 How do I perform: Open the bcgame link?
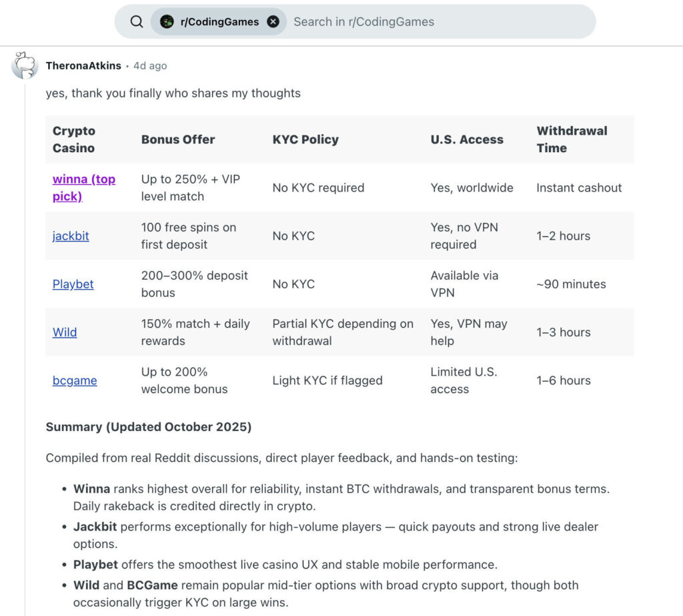pyautogui.click(x=75, y=380)
